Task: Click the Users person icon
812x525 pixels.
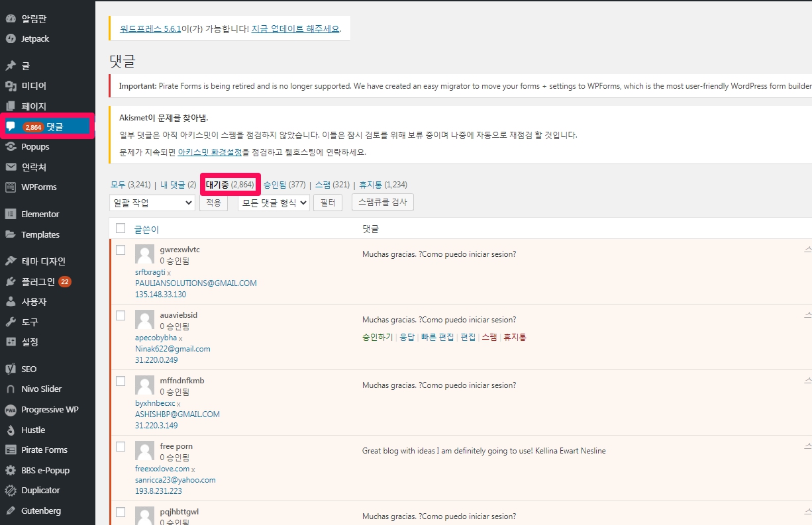Action: click(11, 302)
